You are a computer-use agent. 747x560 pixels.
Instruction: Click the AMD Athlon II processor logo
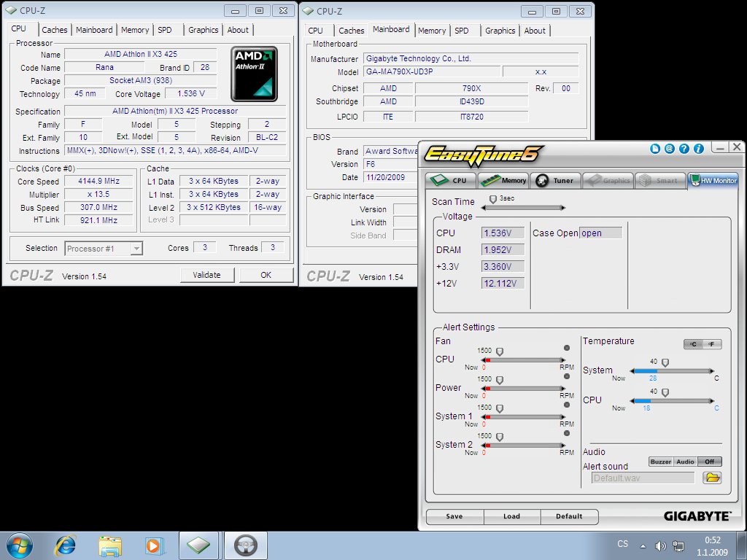254,74
